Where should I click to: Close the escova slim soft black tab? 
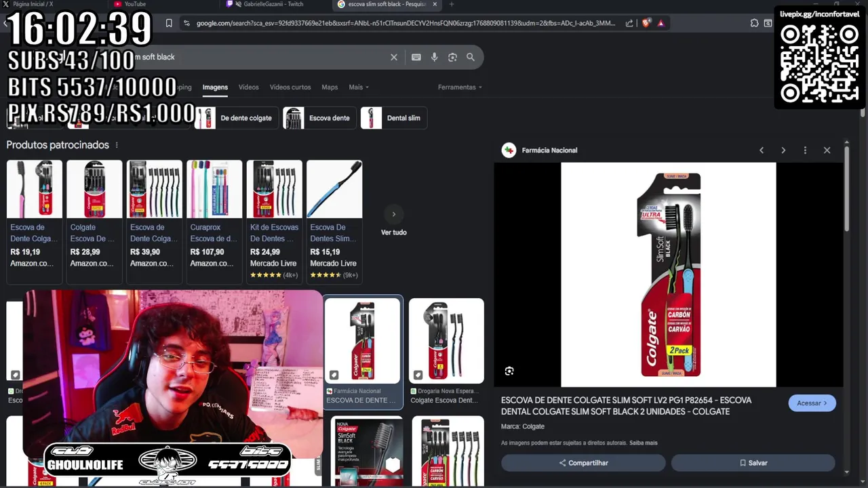point(435,4)
